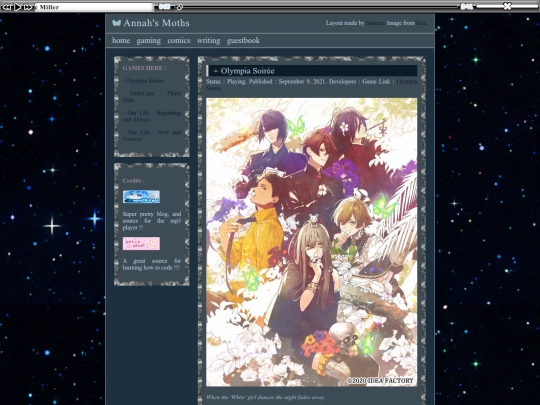Open Our Life Now and Forever entry

tap(152, 136)
